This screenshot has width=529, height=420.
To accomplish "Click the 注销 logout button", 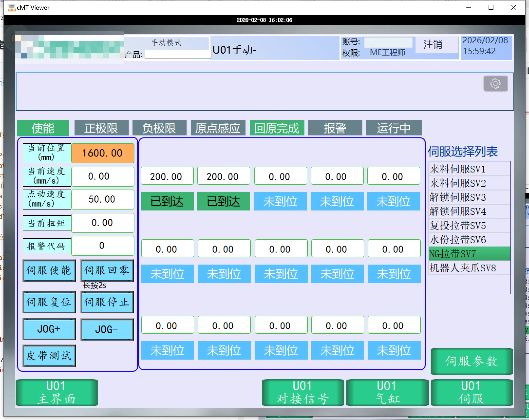I will (436, 45).
